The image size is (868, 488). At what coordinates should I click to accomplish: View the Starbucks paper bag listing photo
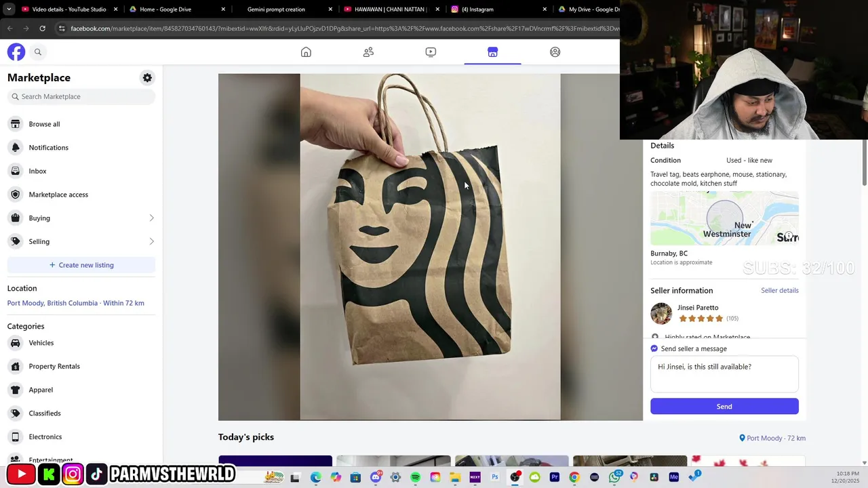pyautogui.click(x=430, y=247)
